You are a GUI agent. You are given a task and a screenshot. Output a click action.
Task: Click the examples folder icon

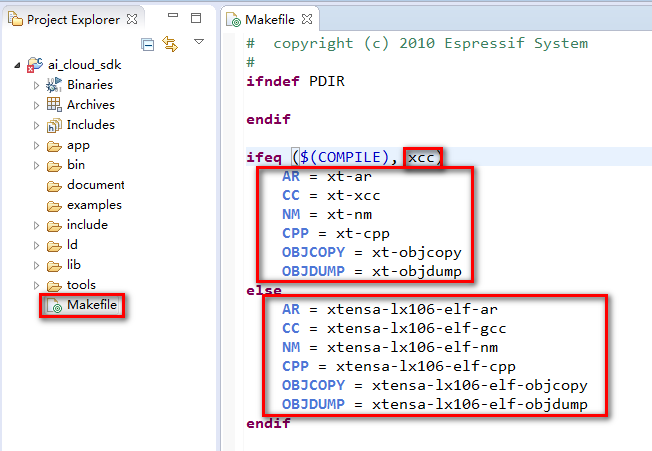[54, 206]
